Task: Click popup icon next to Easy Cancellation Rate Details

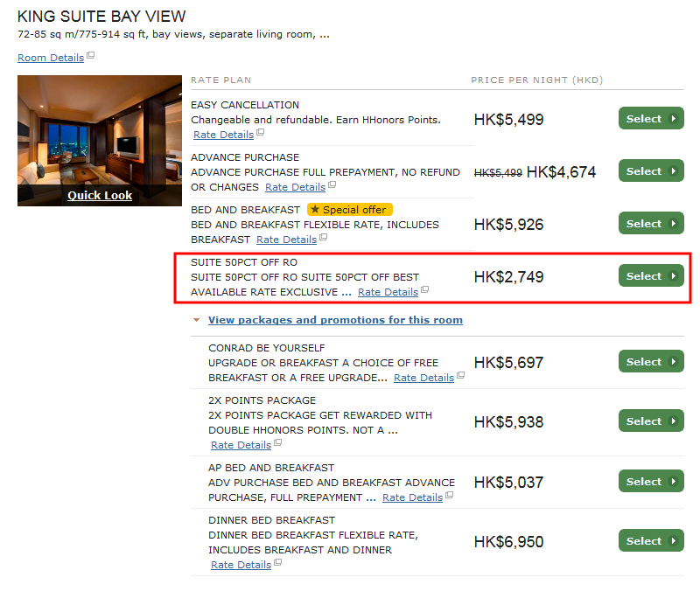Action: [x=260, y=134]
